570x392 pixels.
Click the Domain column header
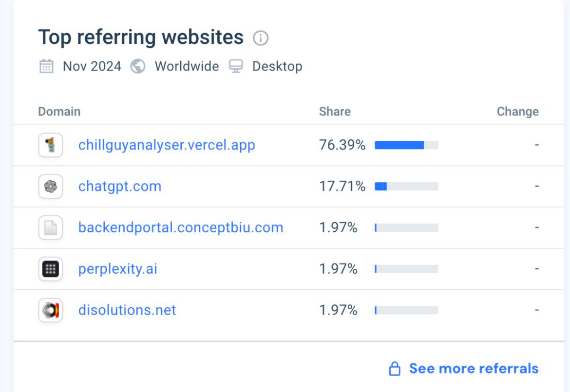pos(59,112)
